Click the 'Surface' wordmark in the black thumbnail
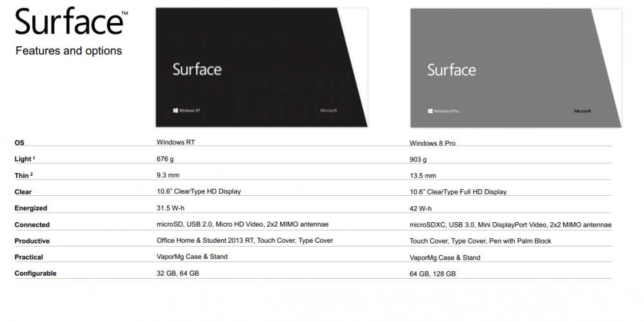The width and height of the screenshot is (644, 322). click(x=196, y=69)
